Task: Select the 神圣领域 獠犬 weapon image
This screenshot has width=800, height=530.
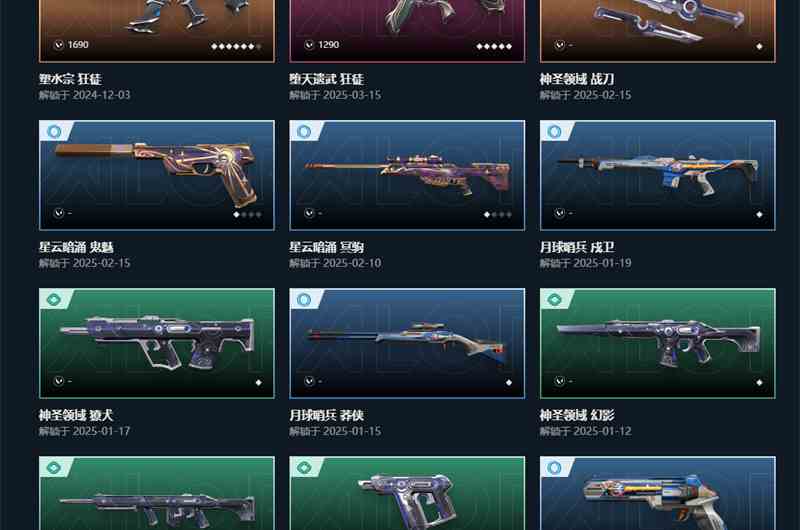Action: (157, 343)
